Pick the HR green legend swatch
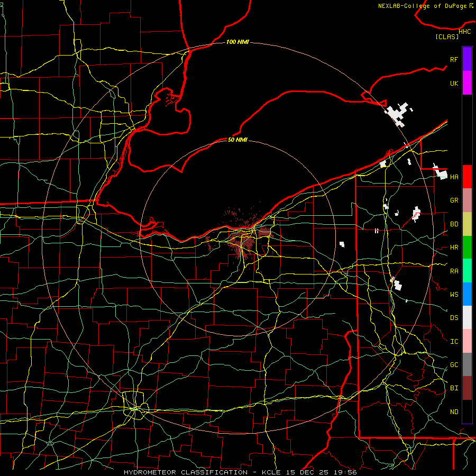Screen dimensions: 476x476 [x=467, y=247]
